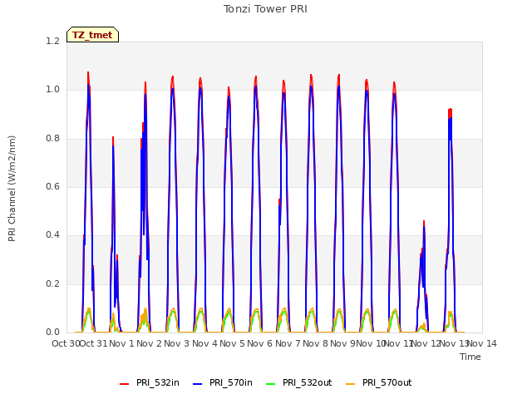The width and height of the screenshot is (532, 399).
Task: Select the PRI_532in legend label
Action: (158, 382)
